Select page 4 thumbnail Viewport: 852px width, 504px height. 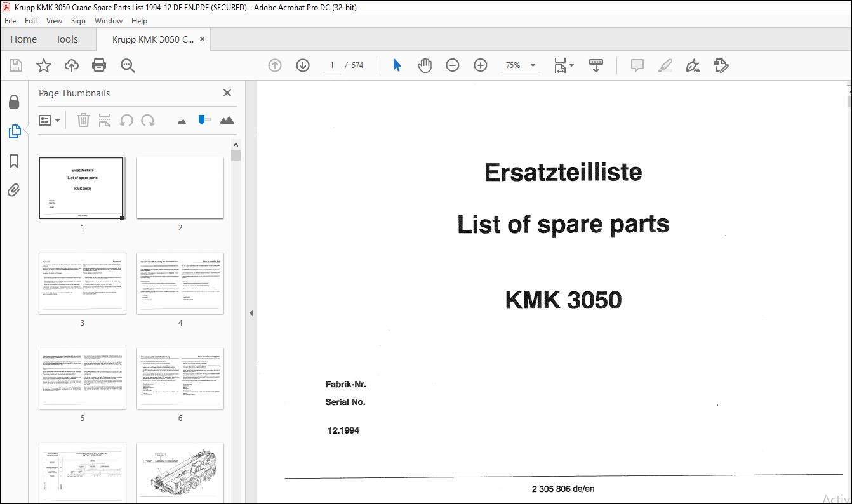tap(180, 283)
